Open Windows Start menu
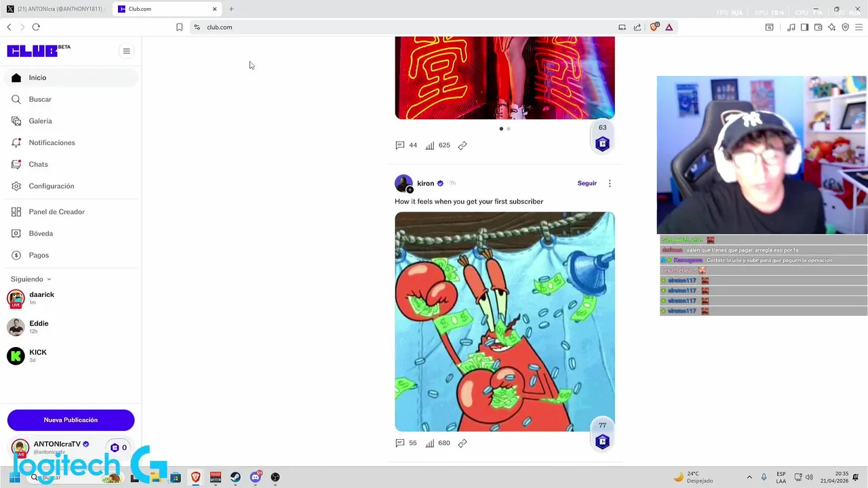The height and width of the screenshot is (488, 868). coord(14,477)
